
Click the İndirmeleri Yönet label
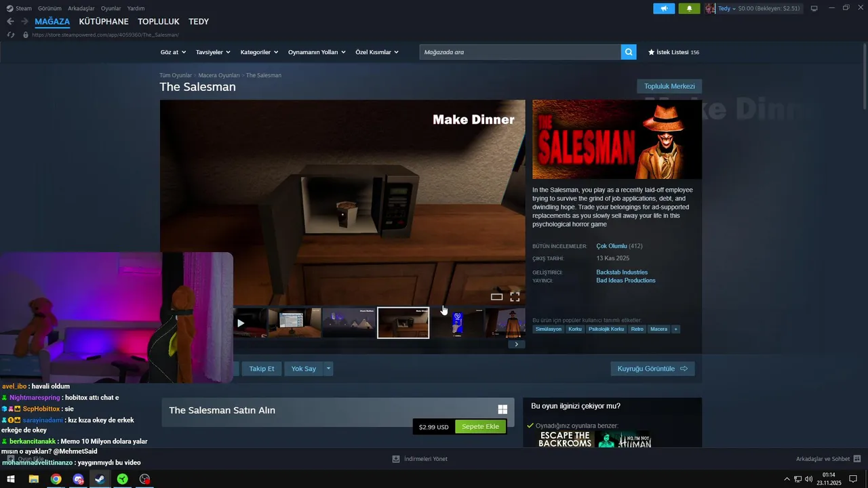click(426, 459)
